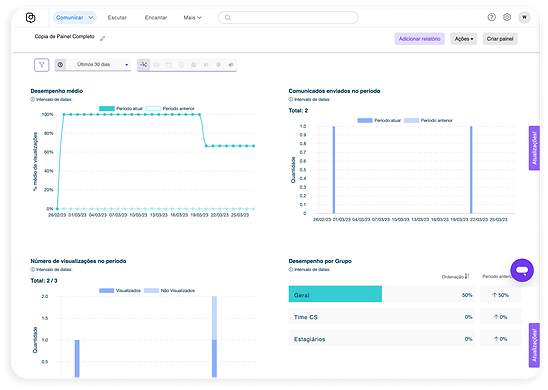Click the Período anterior column header
The image size is (548, 390).
(496, 276)
